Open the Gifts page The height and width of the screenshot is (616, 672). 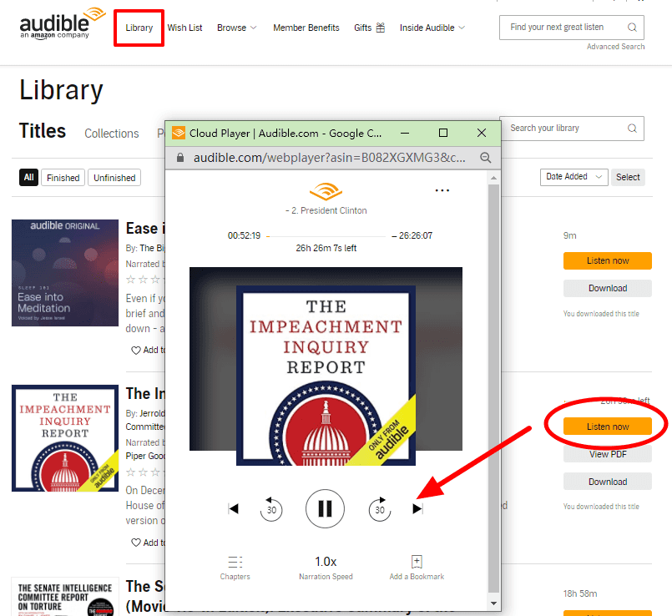click(x=370, y=28)
